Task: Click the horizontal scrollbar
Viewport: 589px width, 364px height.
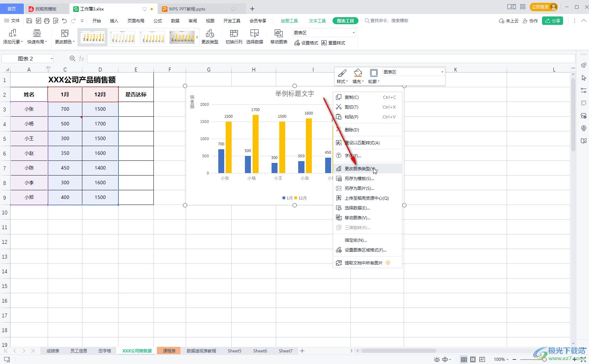Action: click(x=399, y=351)
